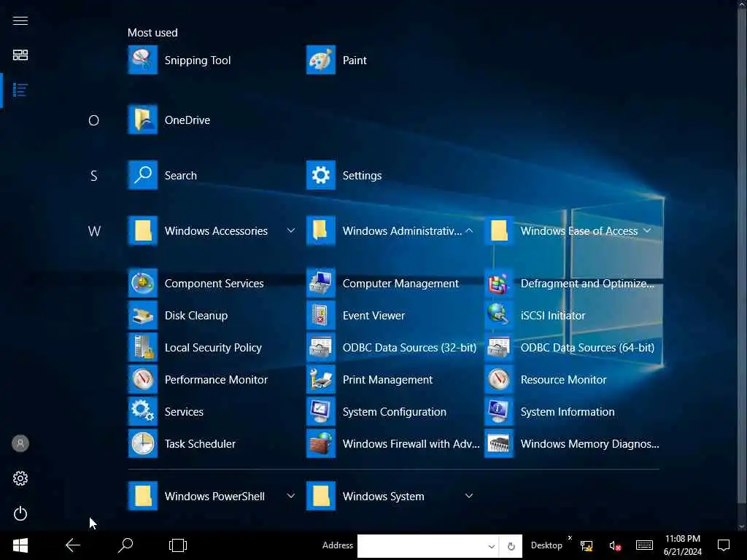The width and height of the screenshot is (747, 560).
Task: Expand Windows PowerShell folder chevron
Action: 290,496
